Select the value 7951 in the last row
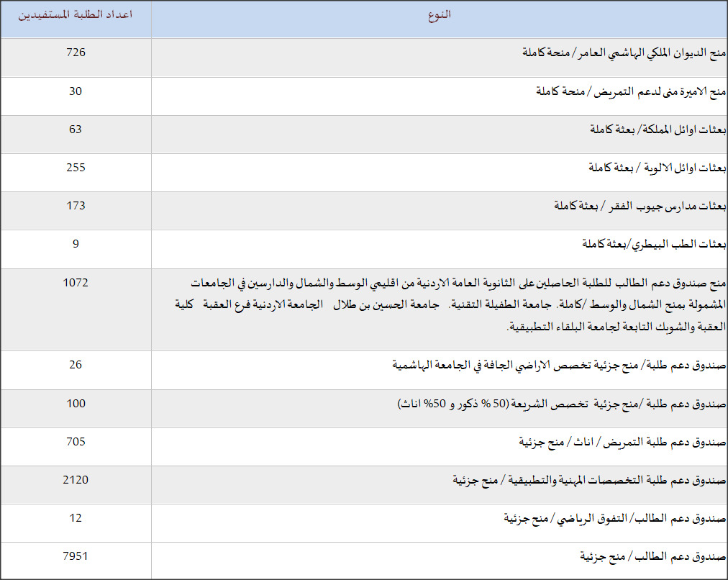The height and width of the screenshot is (580, 728). 75,556
